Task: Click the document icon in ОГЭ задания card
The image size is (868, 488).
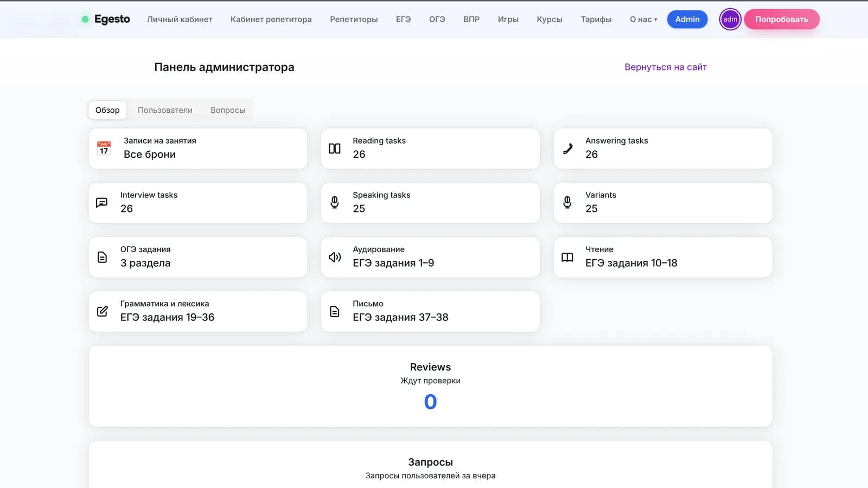Action: click(x=102, y=257)
